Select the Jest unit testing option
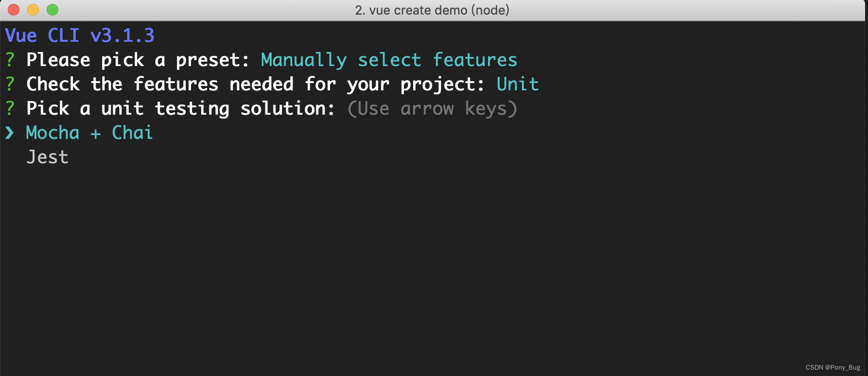The width and height of the screenshot is (868, 376). click(x=47, y=156)
